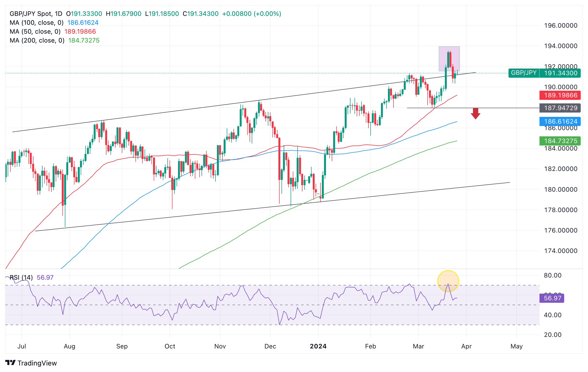Click the 196.00000 price axis label

click(560, 25)
